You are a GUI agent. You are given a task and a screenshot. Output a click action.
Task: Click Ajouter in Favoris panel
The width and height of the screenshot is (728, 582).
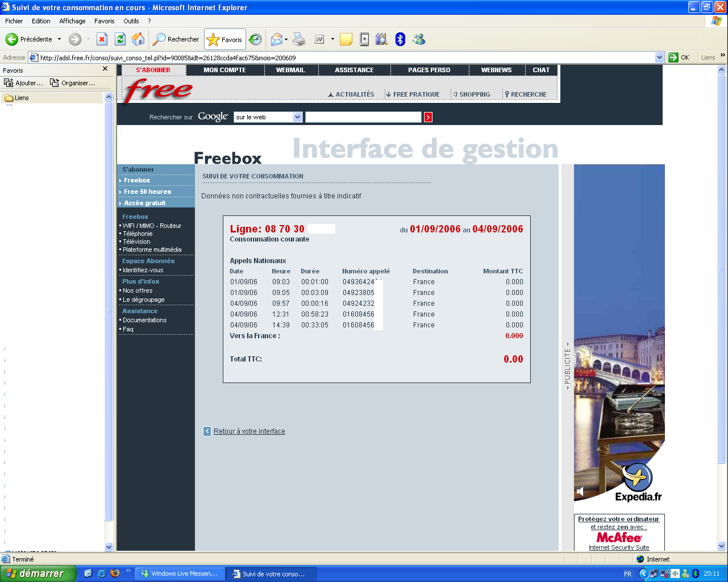pyautogui.click(x=24, y=83)
